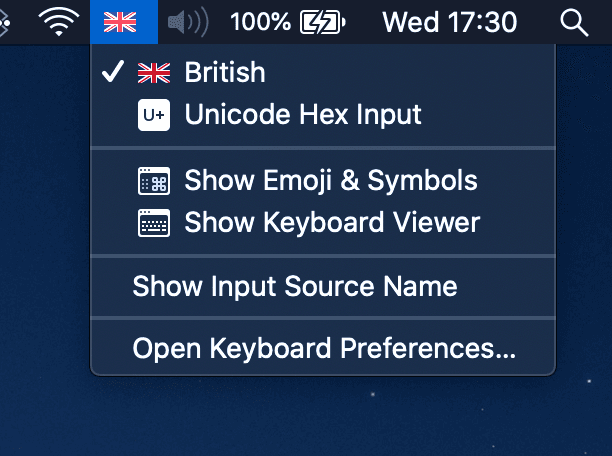Click the muted volume speaker icon
Screen dimensions: 612x456
[x=187, y=21]
